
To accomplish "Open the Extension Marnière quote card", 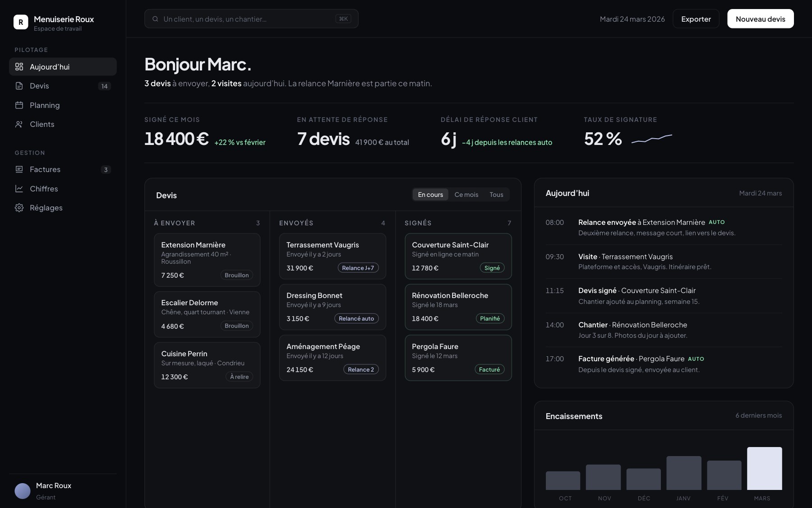I will click(207, 260).
